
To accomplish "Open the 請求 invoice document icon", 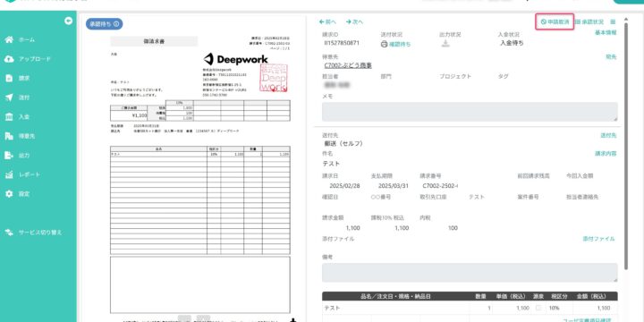I will point(9,79).
